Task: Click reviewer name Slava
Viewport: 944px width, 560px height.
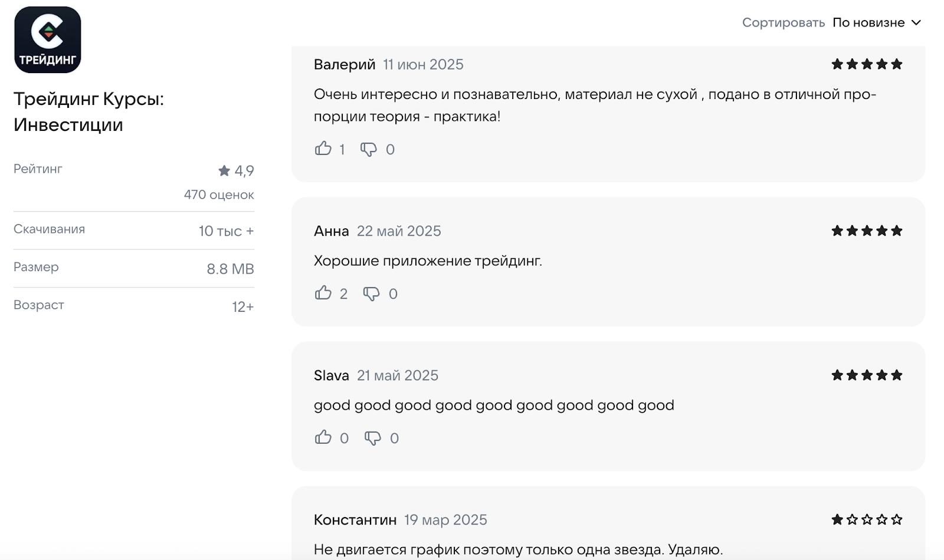Action: [332, 375]
